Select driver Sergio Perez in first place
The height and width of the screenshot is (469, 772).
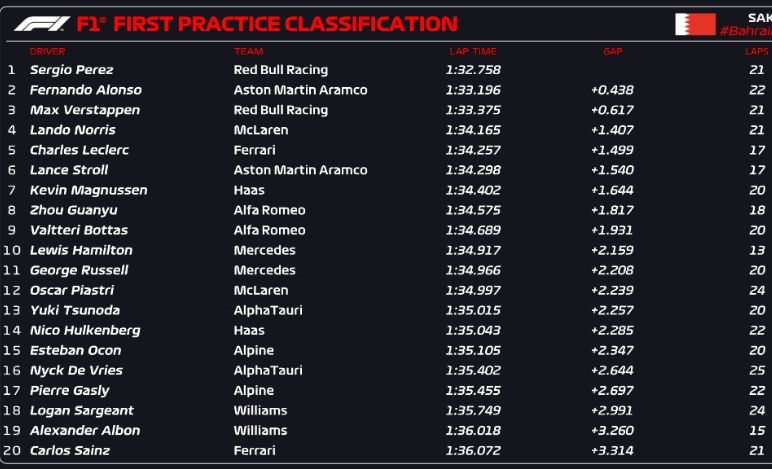71,70
